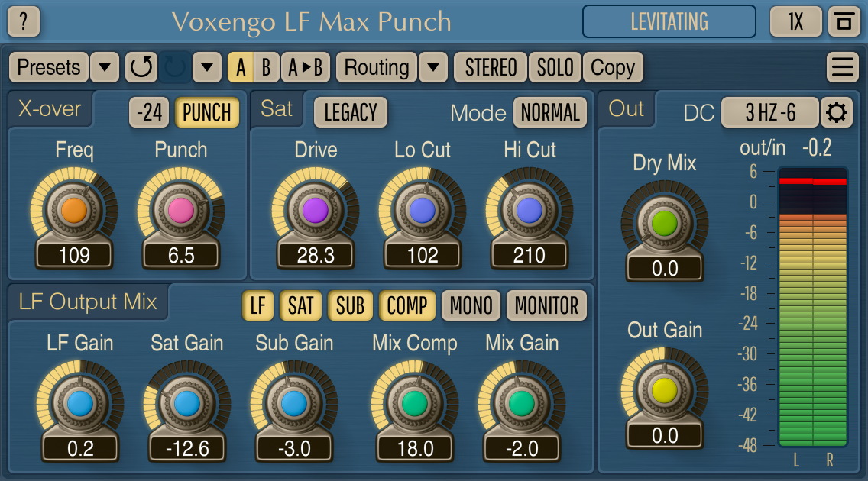
Task: Click the orange Freq knob
Action: (74, 210)
